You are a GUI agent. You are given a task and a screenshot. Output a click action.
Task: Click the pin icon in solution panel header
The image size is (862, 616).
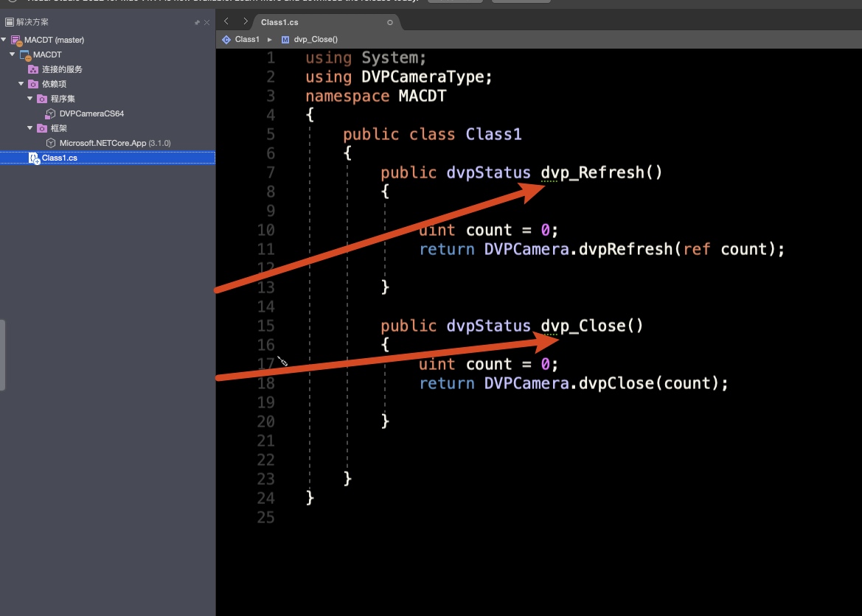[x=197, y=23]
